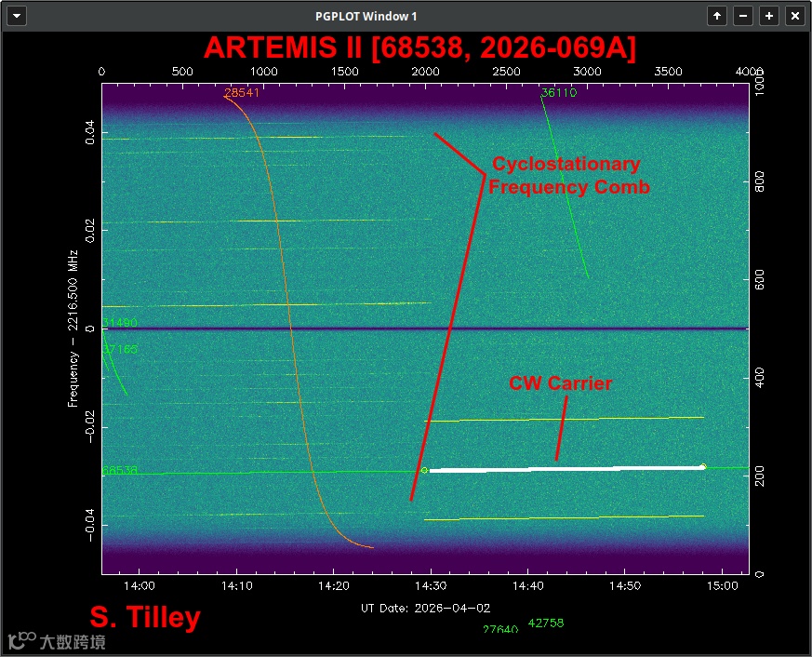This screenshot has height=657, width=812.
Task: Click the dark center line at zero frequency
Action: [425, 328]
